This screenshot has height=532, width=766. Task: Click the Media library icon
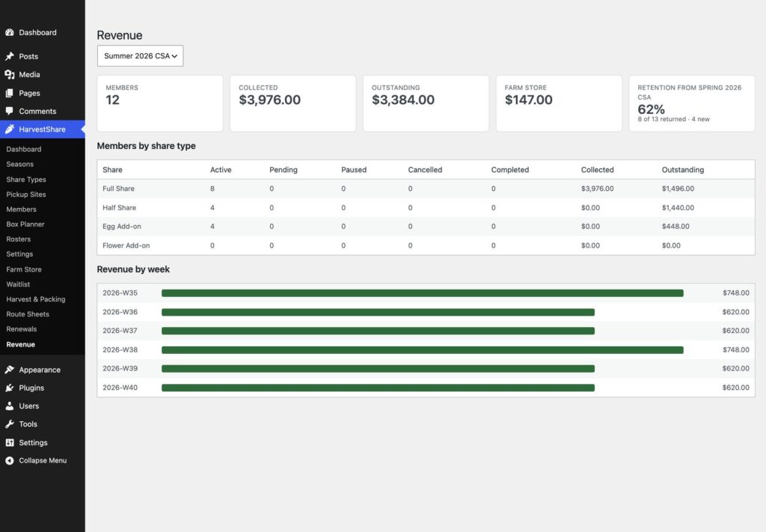9,74
